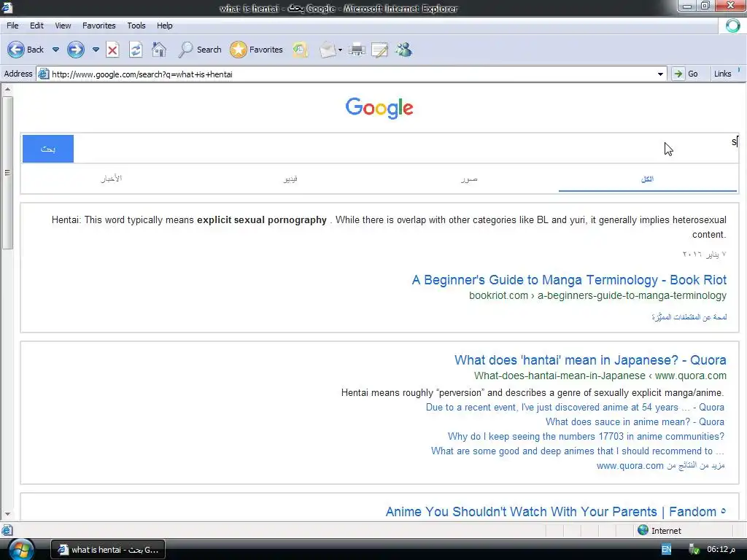Screen dimensions: 747x560
Task: Click the status bar page icon
Action: pos(7,530)
